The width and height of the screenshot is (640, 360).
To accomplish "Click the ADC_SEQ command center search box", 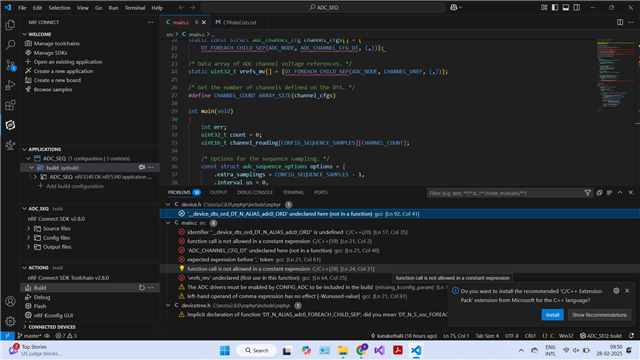I will coord(323,7).
